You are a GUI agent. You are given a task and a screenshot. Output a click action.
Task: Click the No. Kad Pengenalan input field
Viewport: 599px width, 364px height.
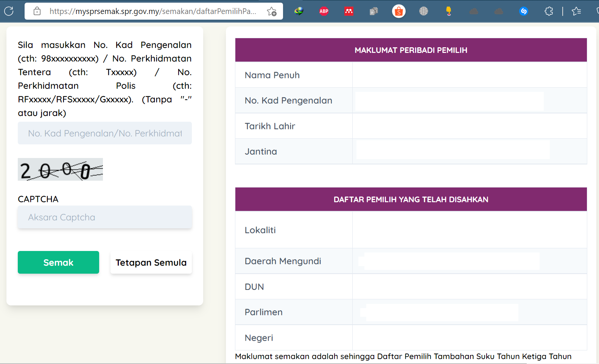point(105,133)
